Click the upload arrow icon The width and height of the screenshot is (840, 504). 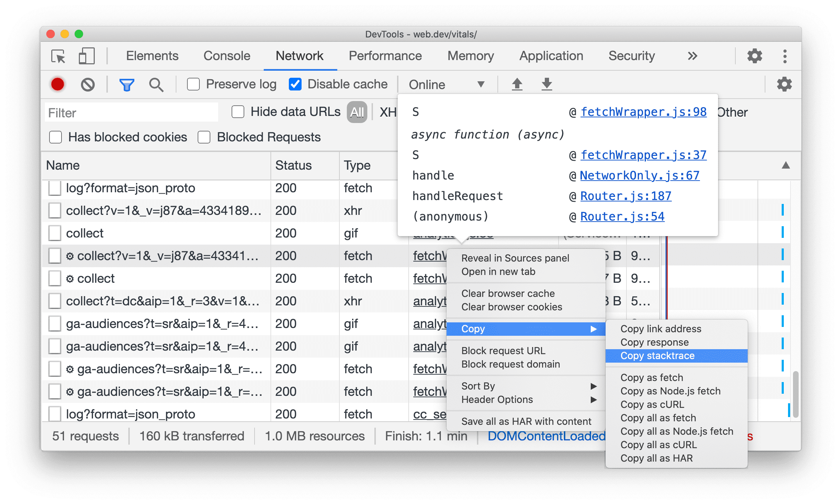tap(517, 83)
